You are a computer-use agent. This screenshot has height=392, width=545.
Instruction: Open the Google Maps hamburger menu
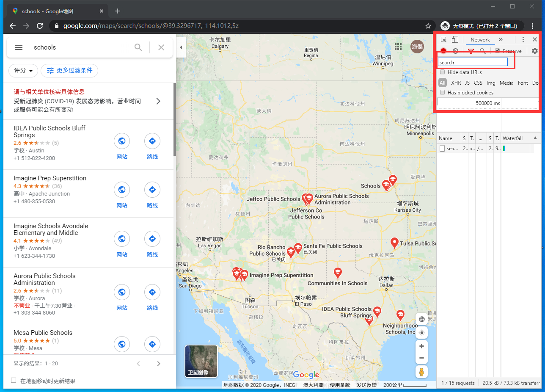19,47
